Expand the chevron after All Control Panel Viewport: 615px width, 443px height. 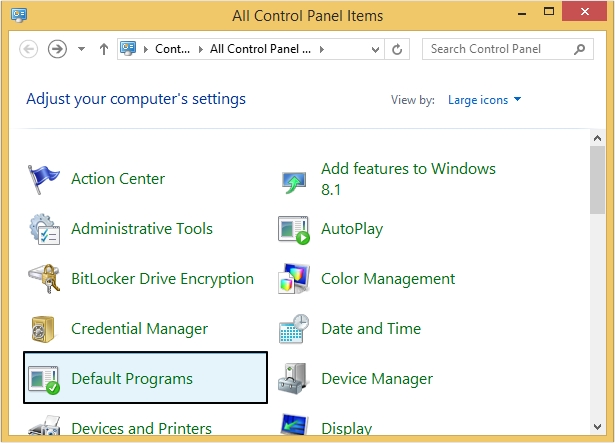point(322,49)
